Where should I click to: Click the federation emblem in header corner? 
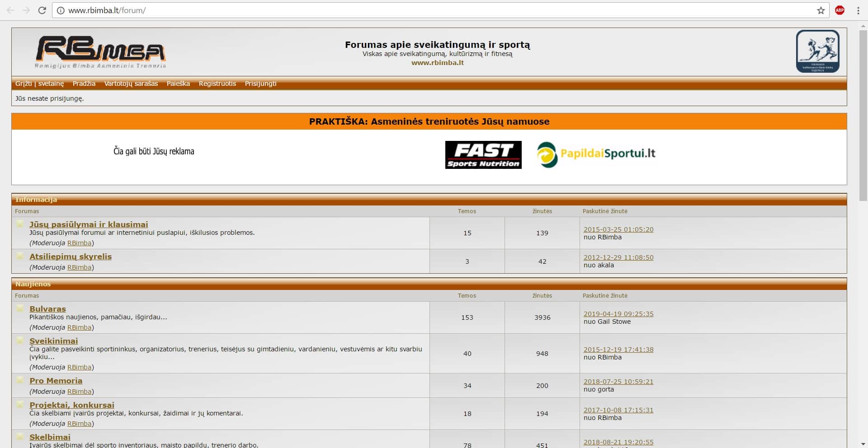(817, 51)
